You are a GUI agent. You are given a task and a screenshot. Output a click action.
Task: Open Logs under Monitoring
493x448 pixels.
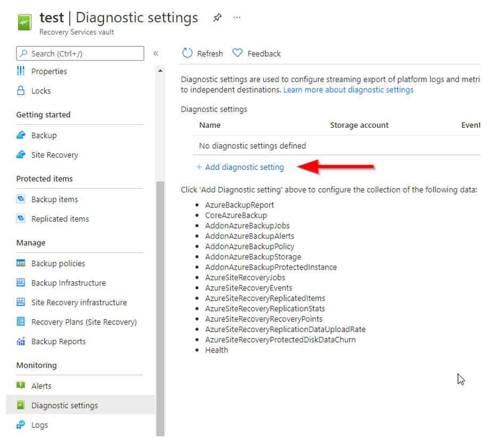pyautogui.click(x=39, y=426)
